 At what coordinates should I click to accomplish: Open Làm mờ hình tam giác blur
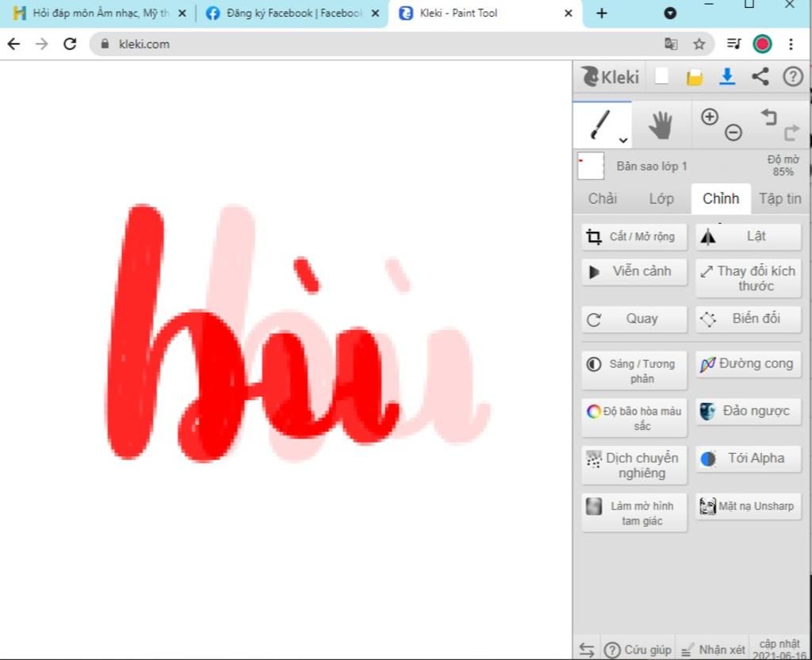(x=634, y=513)
